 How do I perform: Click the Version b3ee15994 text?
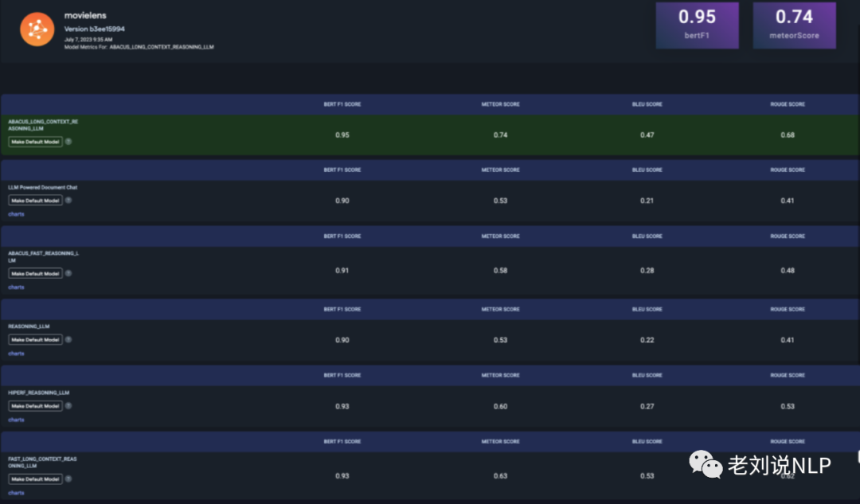click(94, 29)
